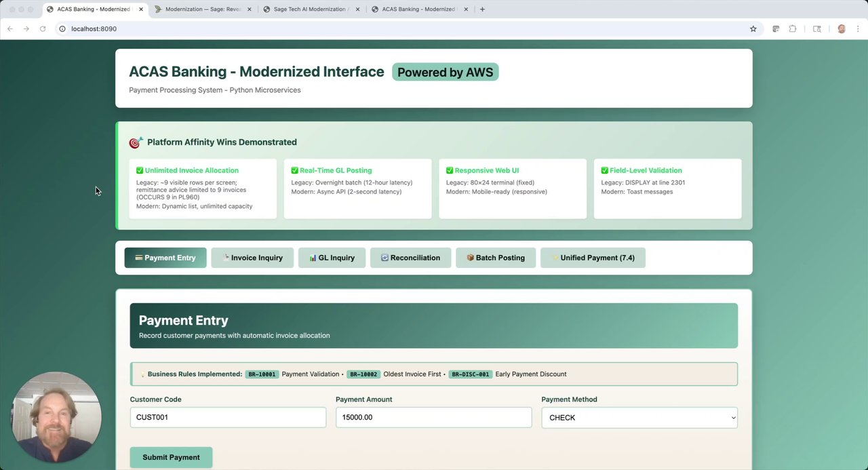
Task: Click the Payment Entry section heading
Action: [183, 320]
